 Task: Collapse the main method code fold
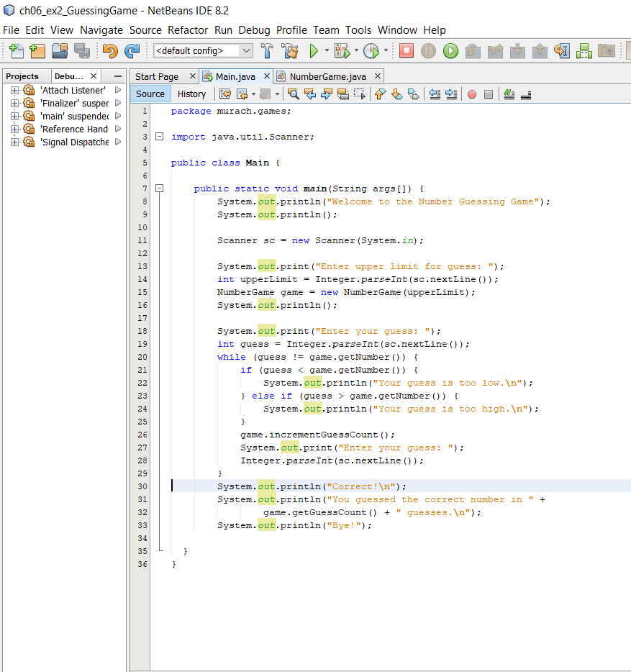pos(160,189)
